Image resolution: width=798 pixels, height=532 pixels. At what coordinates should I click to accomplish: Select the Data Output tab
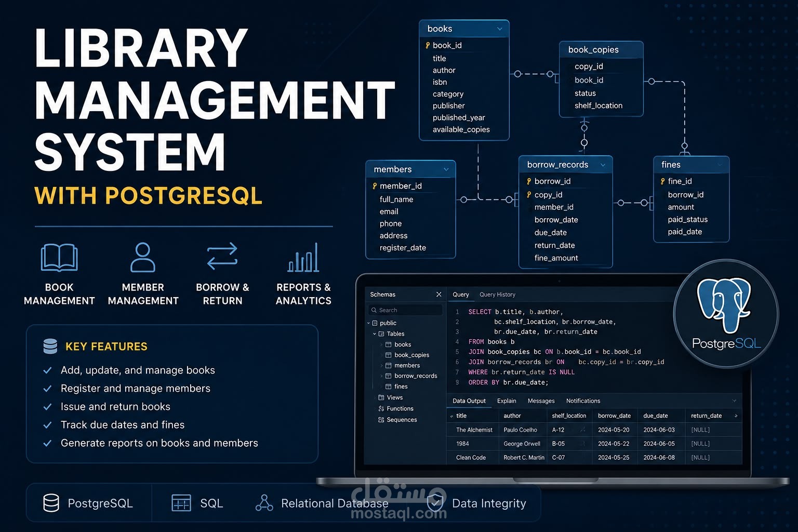pyautogui.click(x=469, y=401)
